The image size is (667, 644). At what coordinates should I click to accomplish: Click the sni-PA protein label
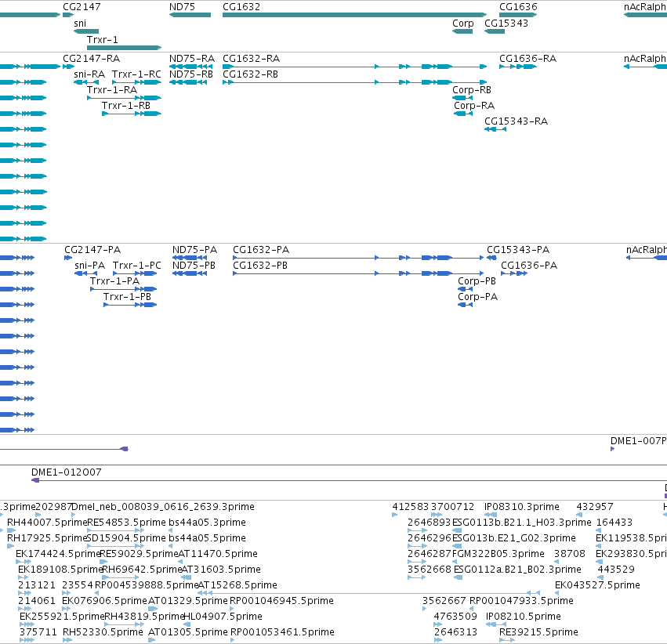[x=90, y=266]
